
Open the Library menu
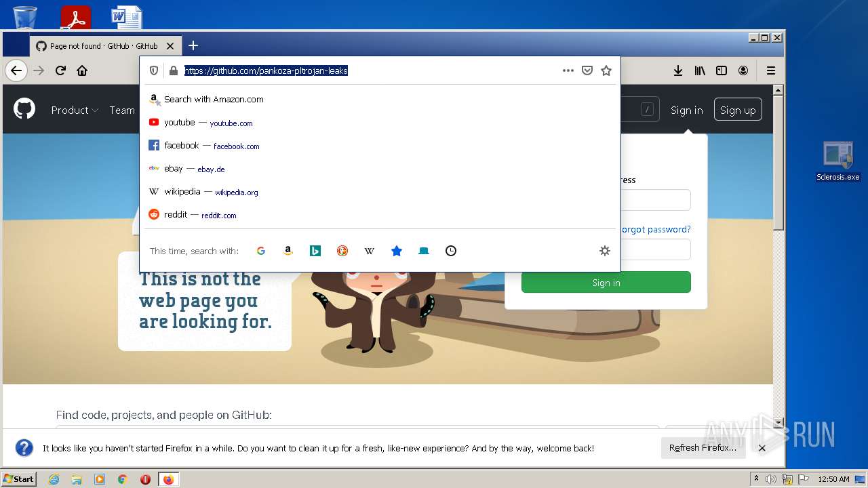pos(700,70)
